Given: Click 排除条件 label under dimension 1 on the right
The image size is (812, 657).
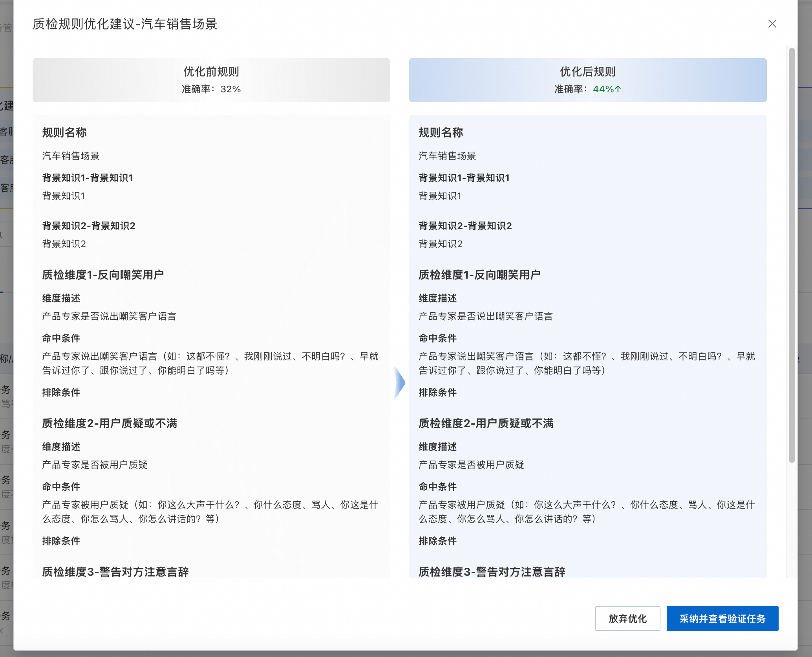Looking at the screenshot, I should (437, 392).
